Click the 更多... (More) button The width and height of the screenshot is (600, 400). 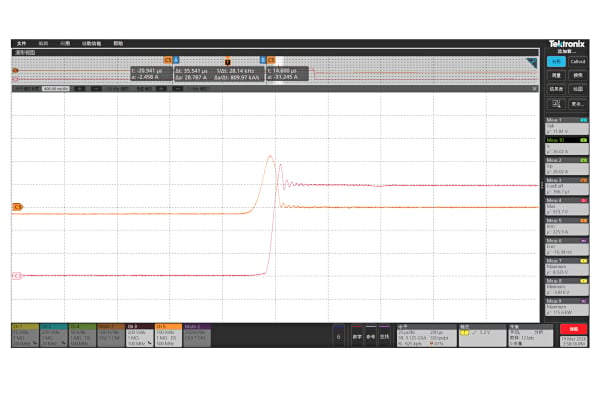point(578,104)
